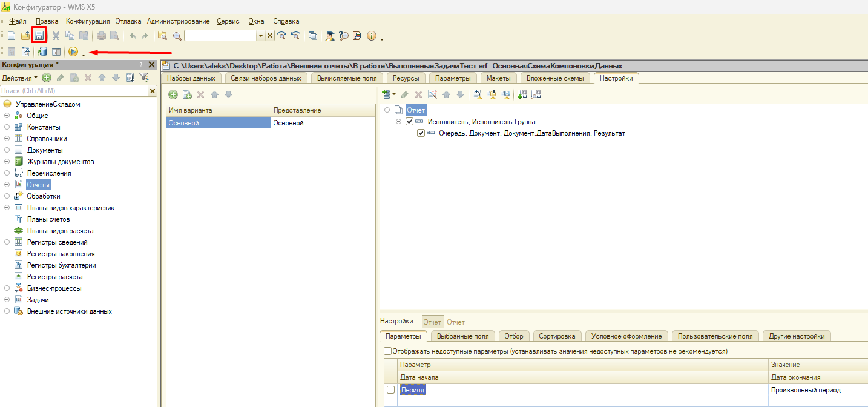Click the Save (floppy disk) toolbar icon
Screen dimensions: 868x407
coord(39,36)
